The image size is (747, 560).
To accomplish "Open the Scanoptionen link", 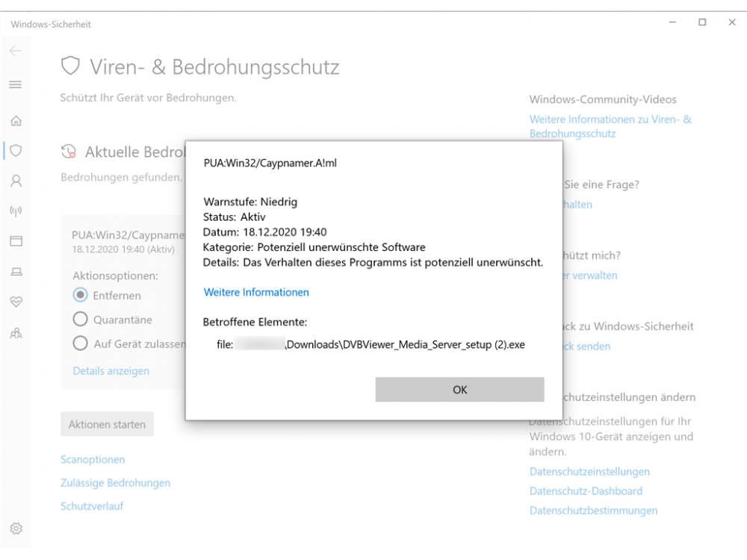I will 93,459.
